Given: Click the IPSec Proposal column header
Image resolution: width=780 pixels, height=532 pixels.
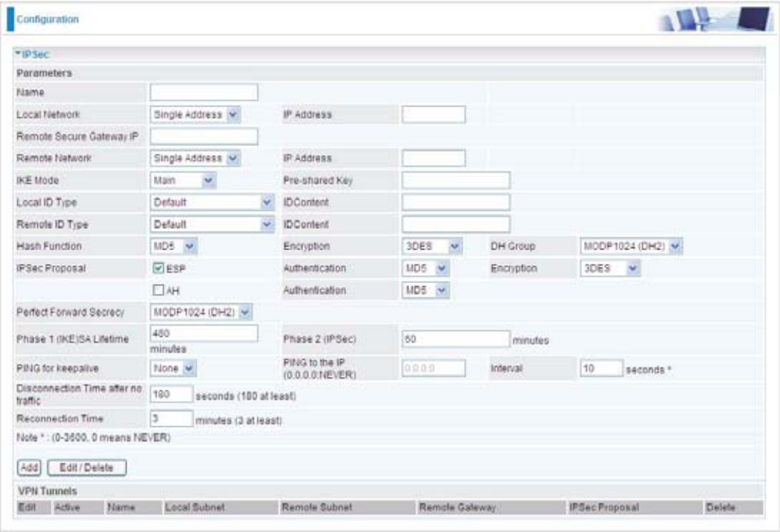Looking at the screenshot, I should [x=604, y=507].
